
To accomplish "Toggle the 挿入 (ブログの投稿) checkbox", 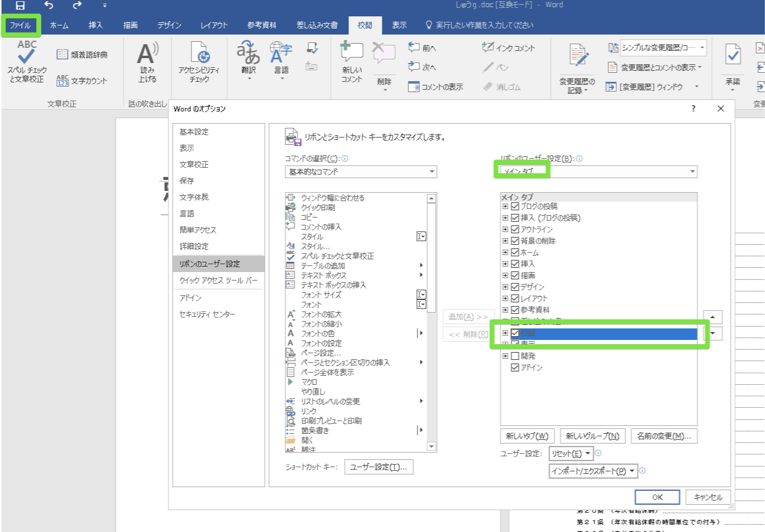I will 515,218.
